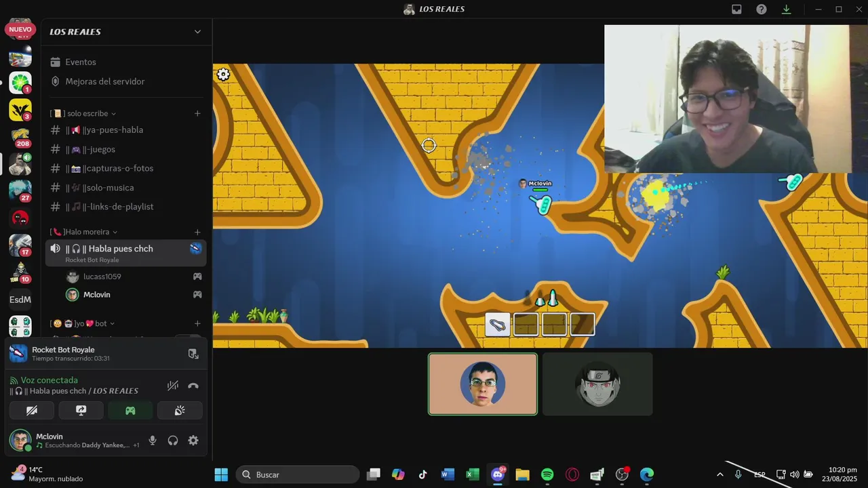The height and width of the screenshot is (488, 868).
Task: Open the server with the 208 badge
Action: pyautogui.click(x=20, y=138)
